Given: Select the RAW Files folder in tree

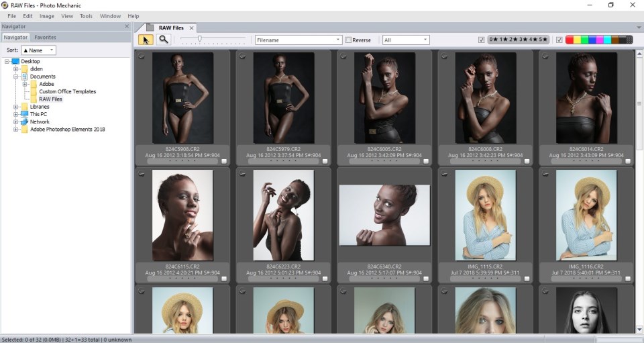Looking at the screenshot, I should click(50, 99).
